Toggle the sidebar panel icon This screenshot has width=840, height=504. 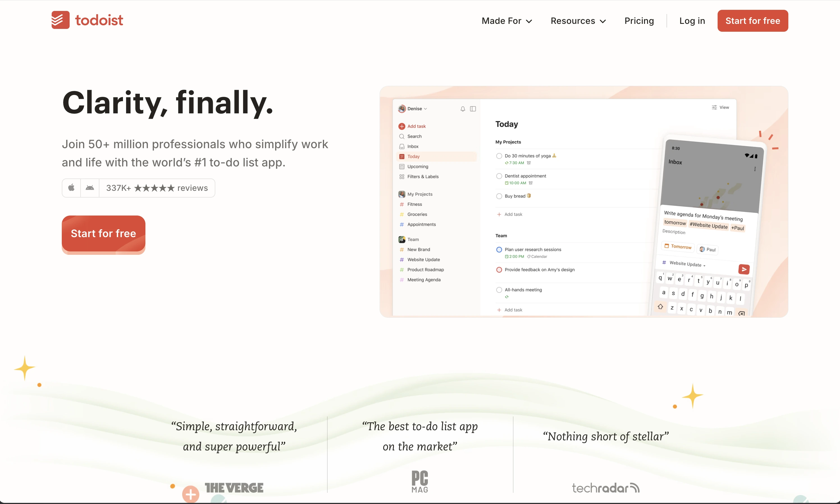[x=473, y=109]
